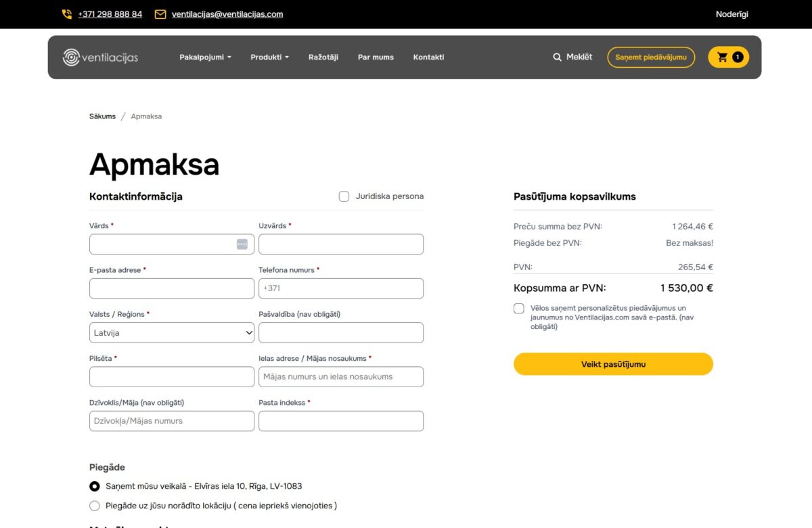Viewport: 812px width, 528px height.
Task: Click the Kontaktinformācija heading
Action: click(136, 196)
